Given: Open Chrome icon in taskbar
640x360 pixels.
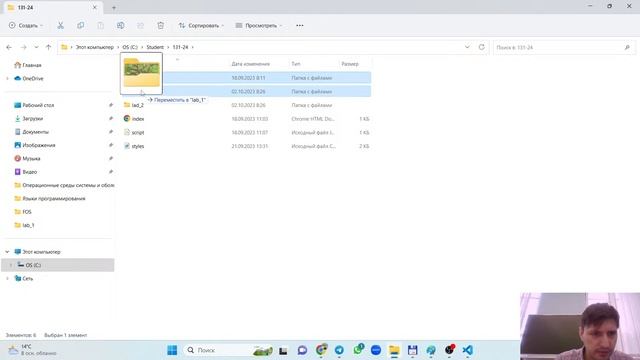Looking at the screenshot, I should click(x=322, y=349).
